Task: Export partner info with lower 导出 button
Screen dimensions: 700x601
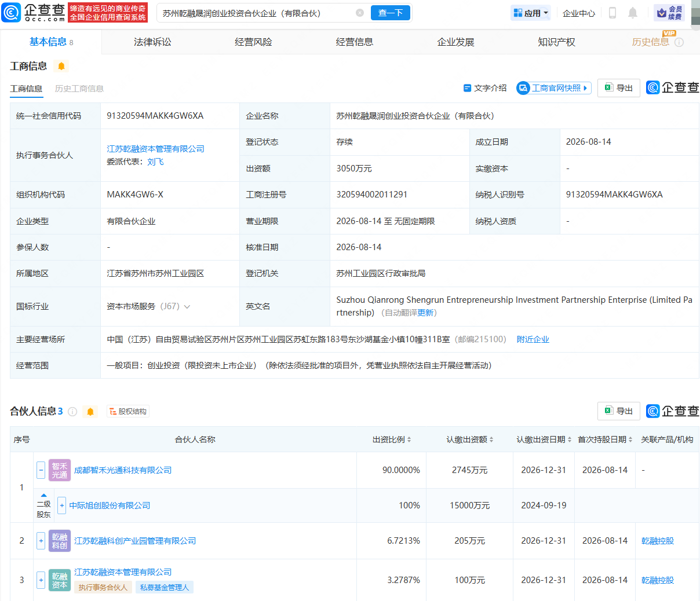Action: [619, 411]
